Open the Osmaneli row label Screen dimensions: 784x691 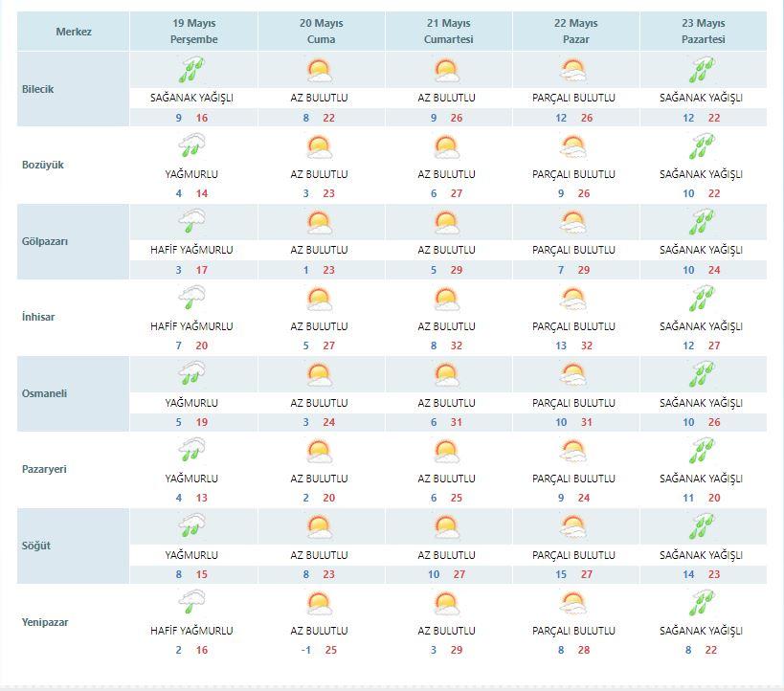click(44, 393)
